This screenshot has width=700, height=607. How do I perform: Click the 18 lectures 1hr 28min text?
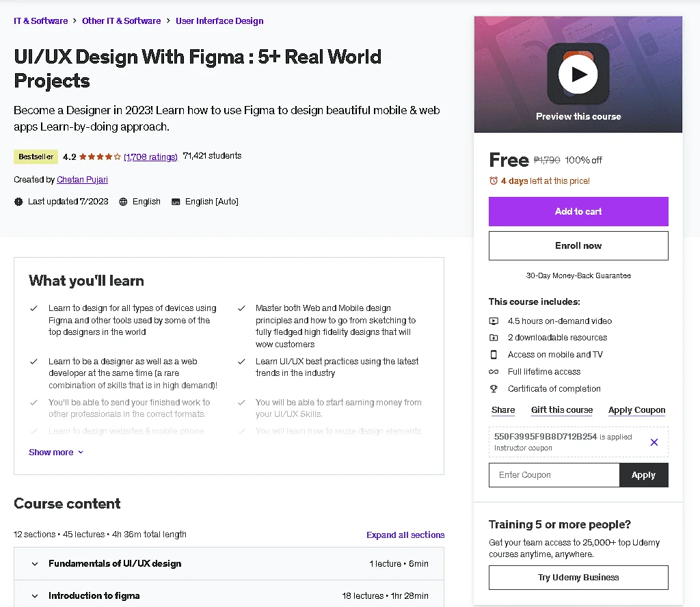pyautogui.click(x=386, y=596)
